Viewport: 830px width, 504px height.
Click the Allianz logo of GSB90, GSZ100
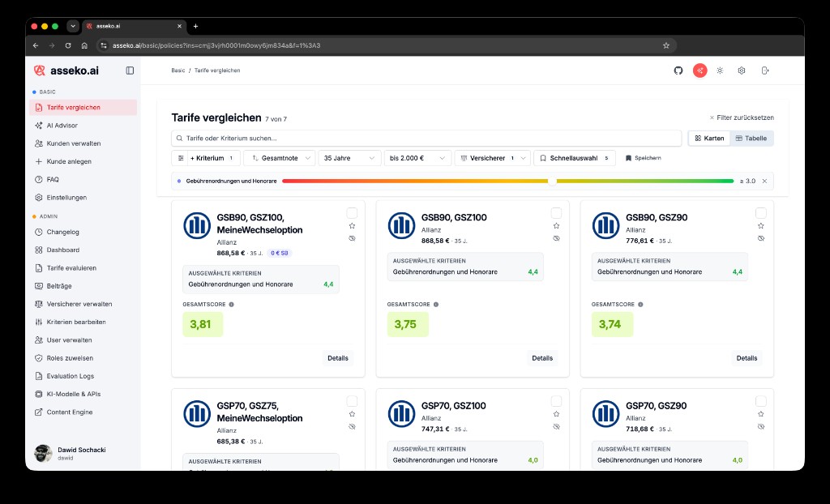click(x=401, y=225)
